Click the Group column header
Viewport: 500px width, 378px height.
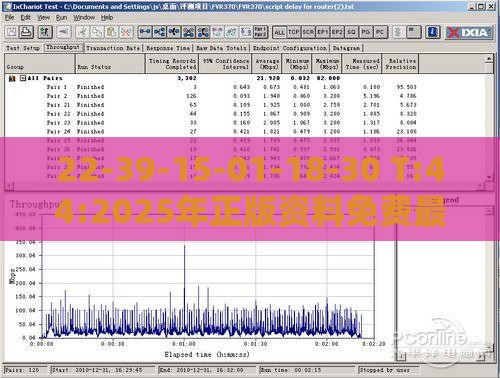39,64
